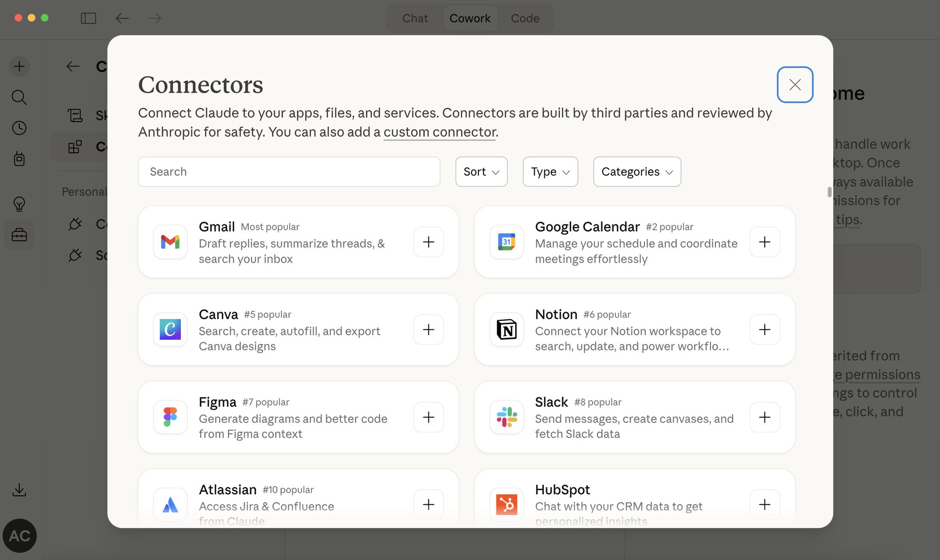Image resolution: width=940 pixels, height=560 pixels.
Task: Switch to the Cowork tab
Action: coord(470,18)
